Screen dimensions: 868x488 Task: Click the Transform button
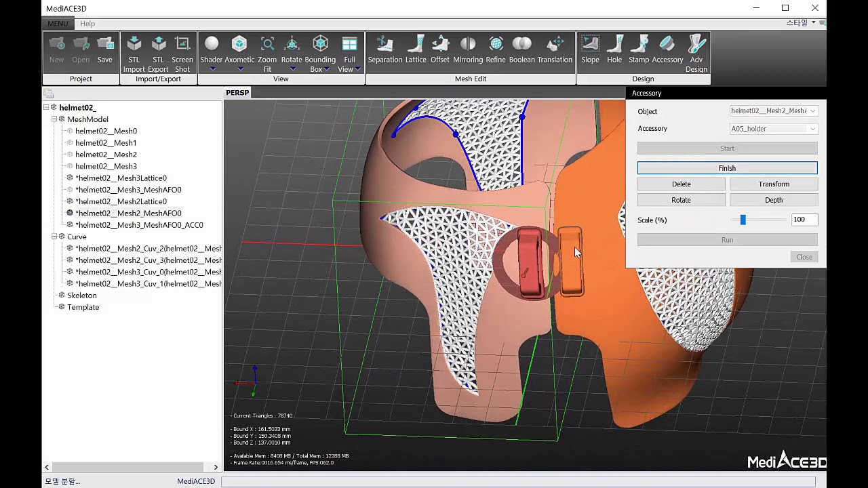tap(774, 184)
